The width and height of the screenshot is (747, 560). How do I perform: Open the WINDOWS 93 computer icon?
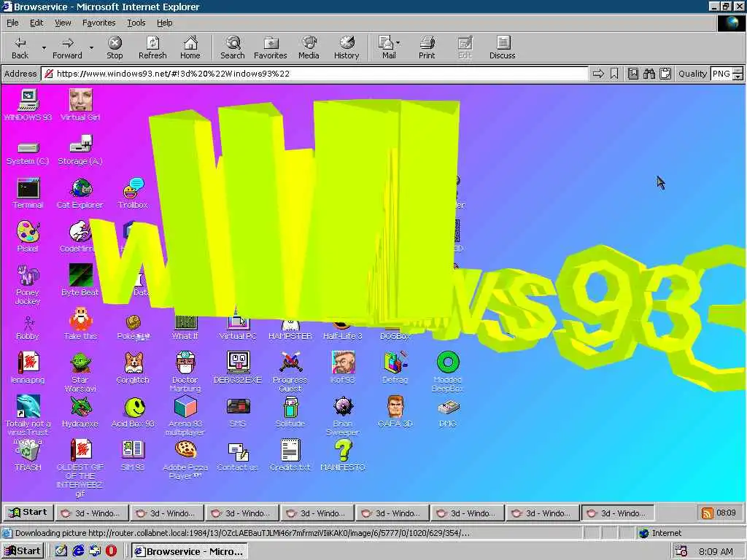pos(28,105)
